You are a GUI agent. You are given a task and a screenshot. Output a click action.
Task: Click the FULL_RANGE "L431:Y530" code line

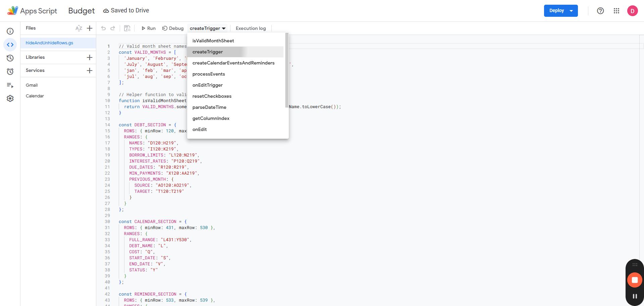[x=160, y=240]
